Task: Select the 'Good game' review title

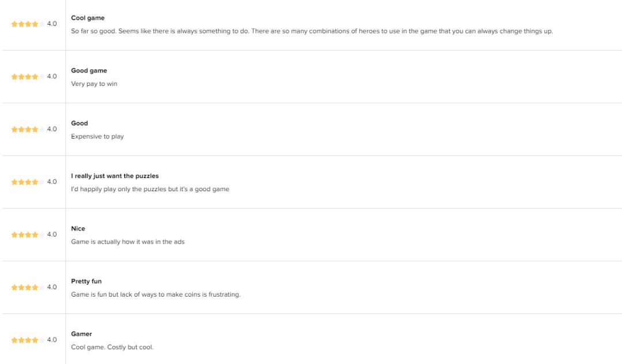Action: [x=89, y=71]
